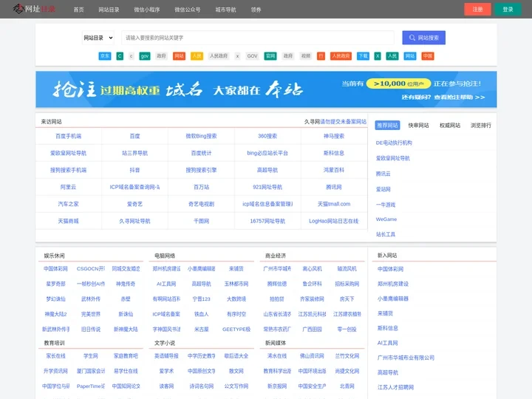Viewport: 532px width, 399px height.
Task: Open the 网站目录 navigation item in the header
Action: (109, 10)
